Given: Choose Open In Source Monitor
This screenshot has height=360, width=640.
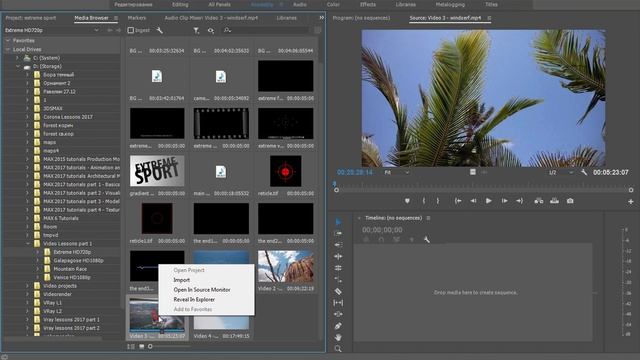Looking at the screenshot, I should pyautogui.click(x=202, y=290).
